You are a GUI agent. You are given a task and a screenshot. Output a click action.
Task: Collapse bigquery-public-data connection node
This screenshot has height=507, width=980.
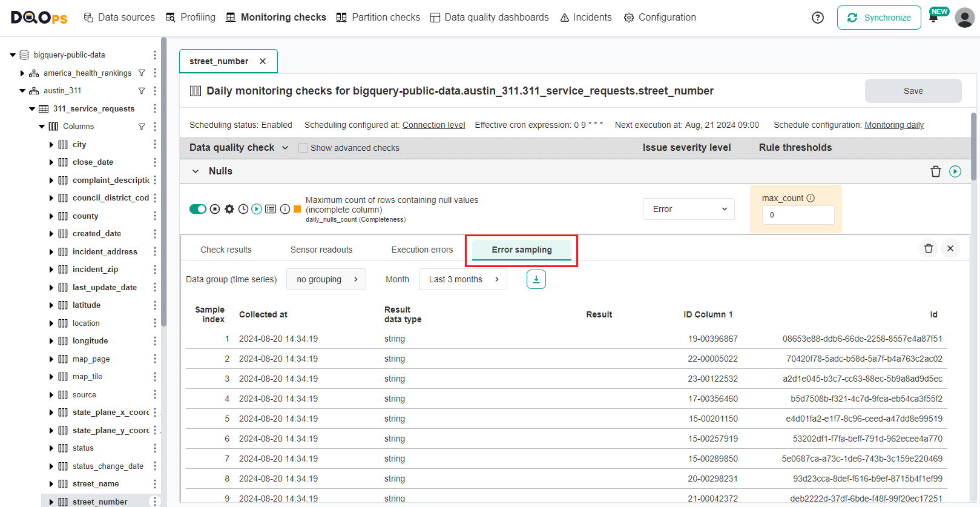(13, 55)
